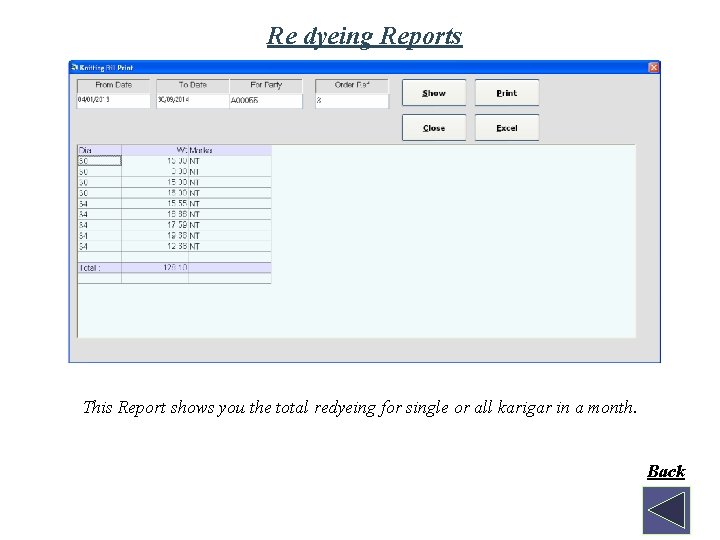Click the Total label cell
The image size is (720, 540).
(x=100, y=268)
